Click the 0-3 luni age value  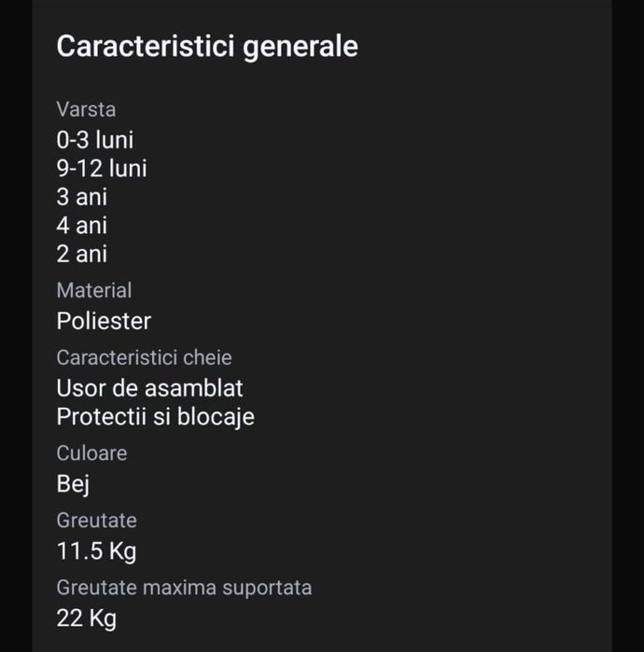pos(94,140)
